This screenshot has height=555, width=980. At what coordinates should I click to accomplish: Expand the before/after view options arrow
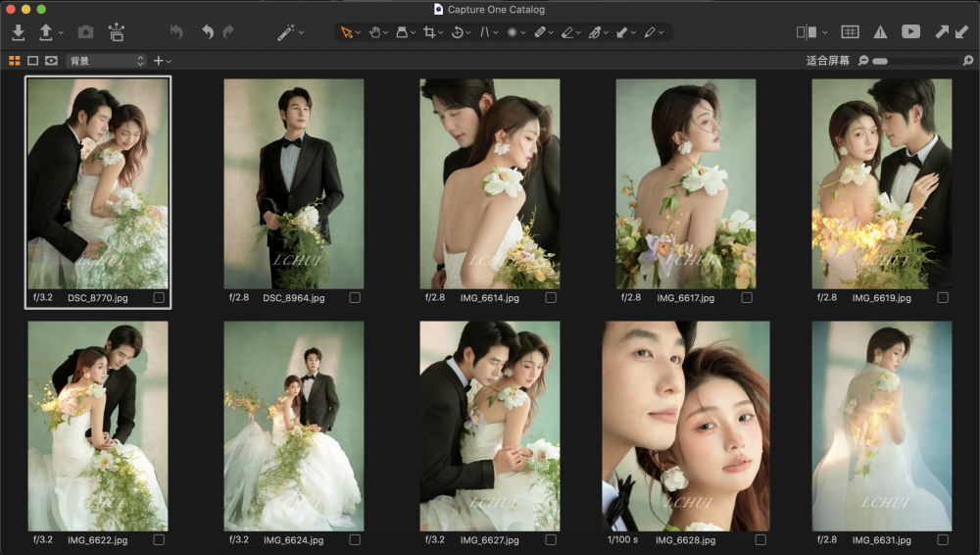point(825,32)
